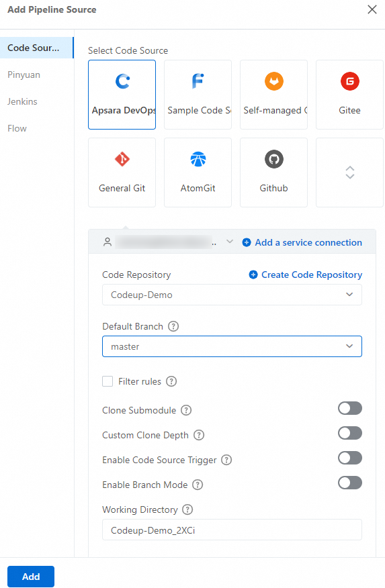Select the Gitee code source icon
385x588 pixels.
pos(350,81)
